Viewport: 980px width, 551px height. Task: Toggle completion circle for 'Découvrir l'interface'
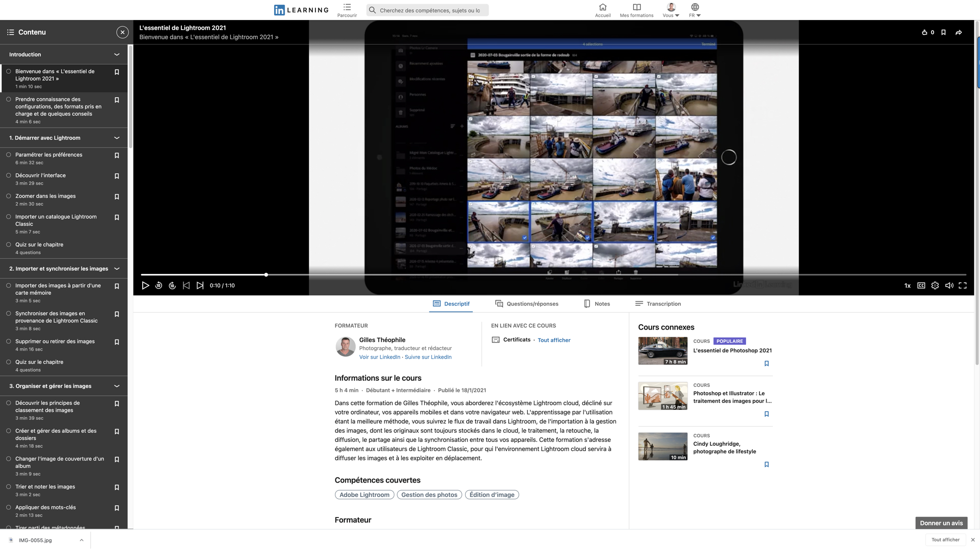pos(9,175)
